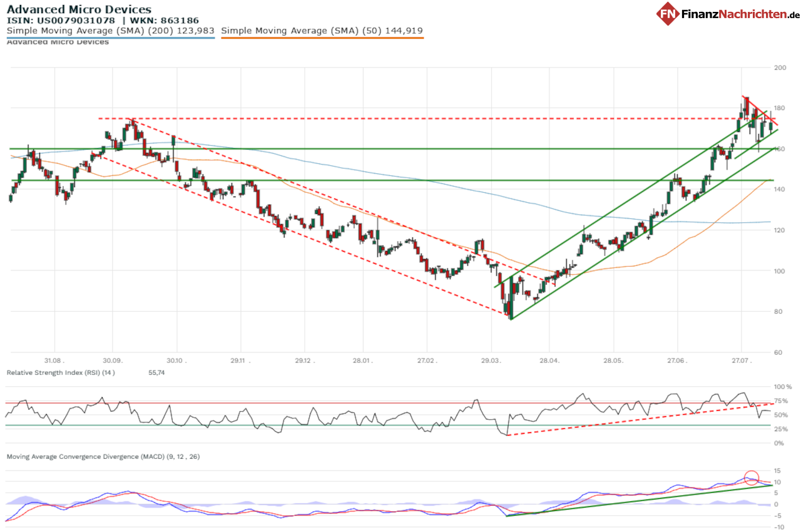
Task: Select the 'Advanced Micro Devices' chart title
Action: click(79, 9)
